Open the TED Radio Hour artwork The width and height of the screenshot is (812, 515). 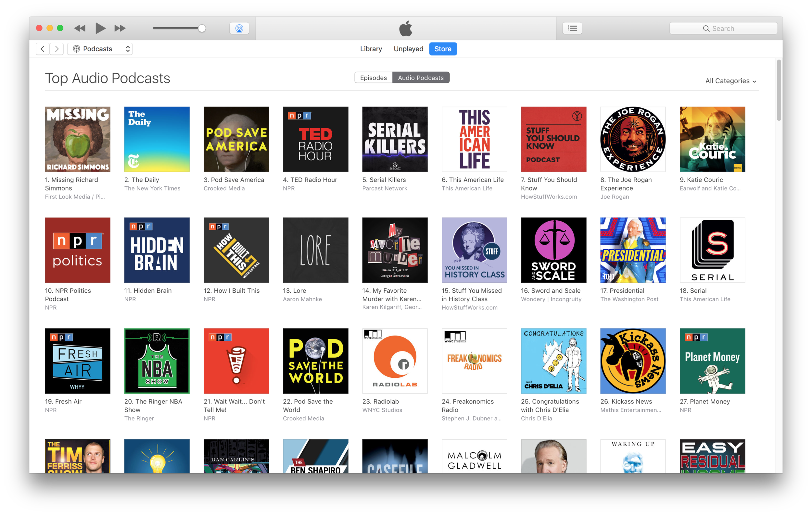click(316, 140)
